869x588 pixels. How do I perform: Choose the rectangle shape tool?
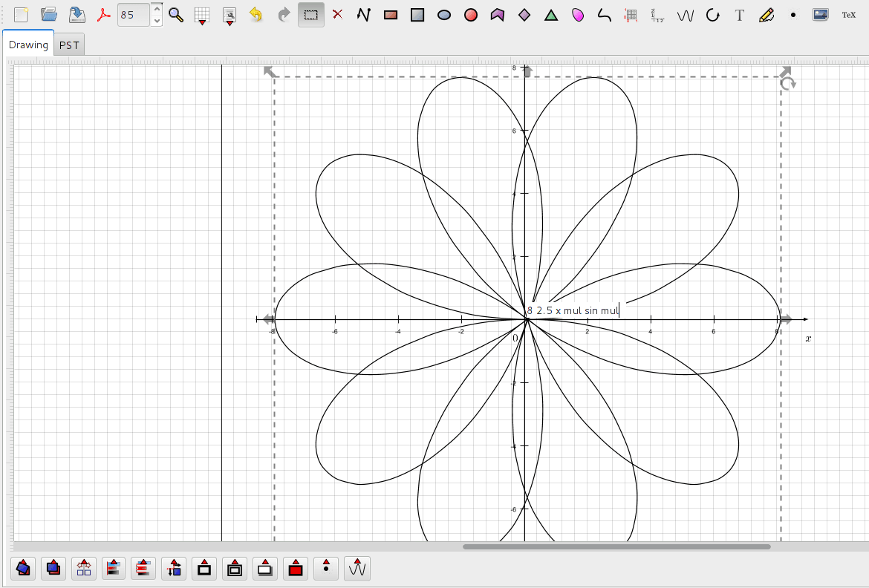pos(391,15)
